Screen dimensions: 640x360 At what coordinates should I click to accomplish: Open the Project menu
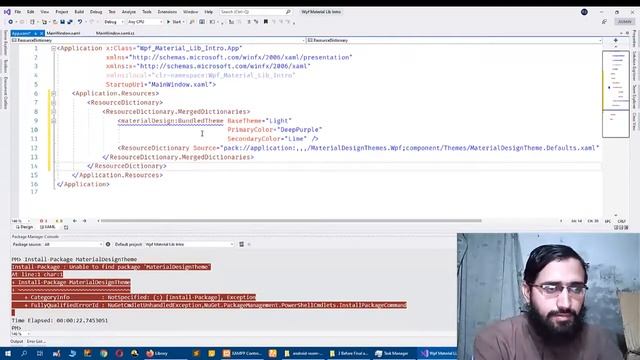[62, 12]
